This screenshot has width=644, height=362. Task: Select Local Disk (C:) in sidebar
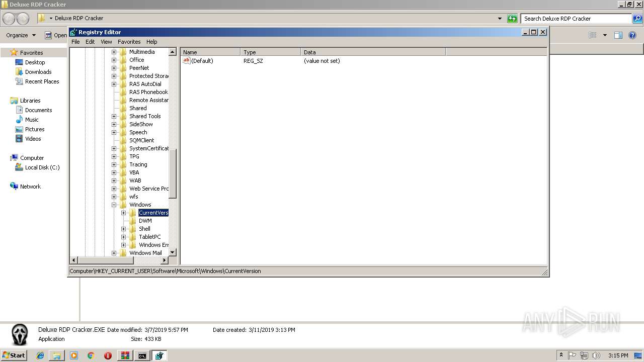[x=42, y=167]
